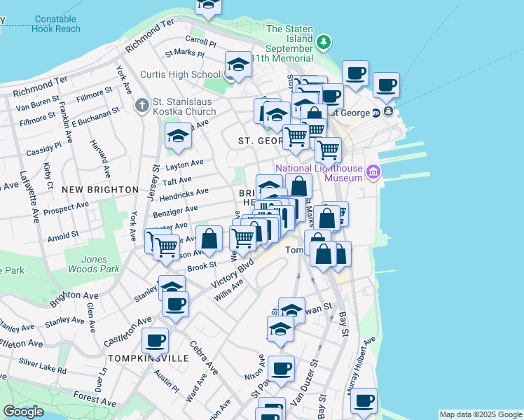Open the coffee cup marker near Nixon Ave

pos(281,370)
